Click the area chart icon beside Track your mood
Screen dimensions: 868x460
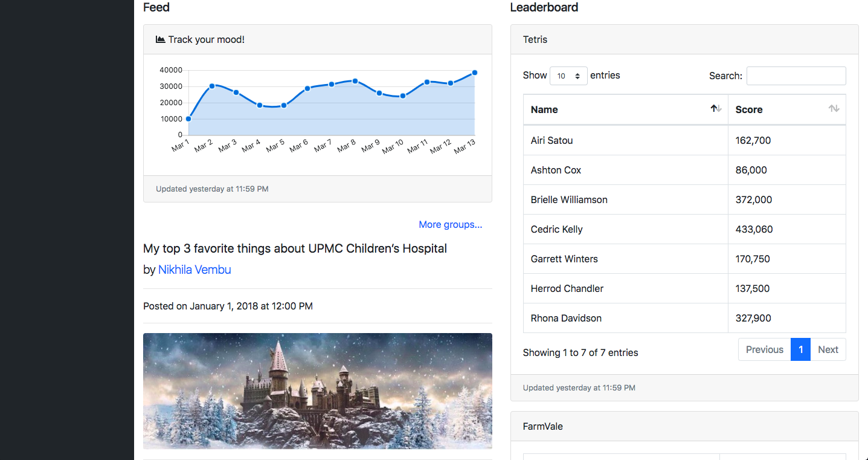[160, 39]
